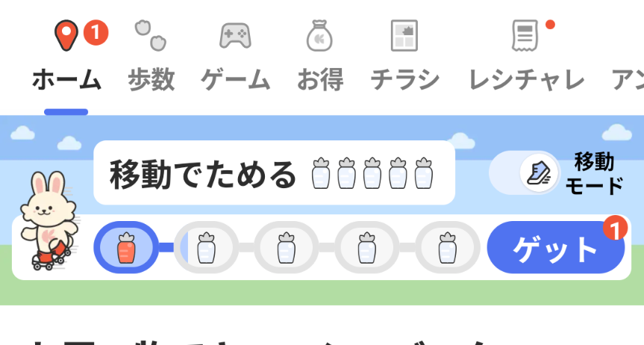Tap the rabbit on roller skates
This screenshot has width=644, height=345.
[x=49, y=221]
